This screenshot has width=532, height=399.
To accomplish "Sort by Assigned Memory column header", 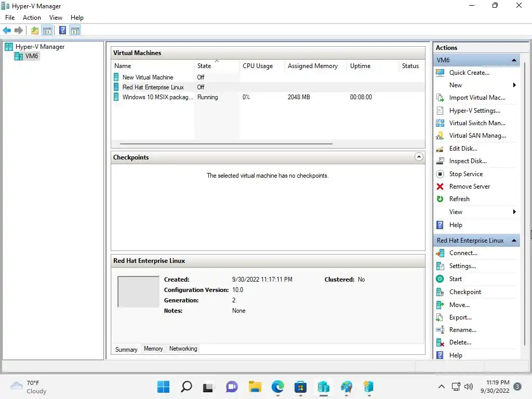I will coord(315,66).
